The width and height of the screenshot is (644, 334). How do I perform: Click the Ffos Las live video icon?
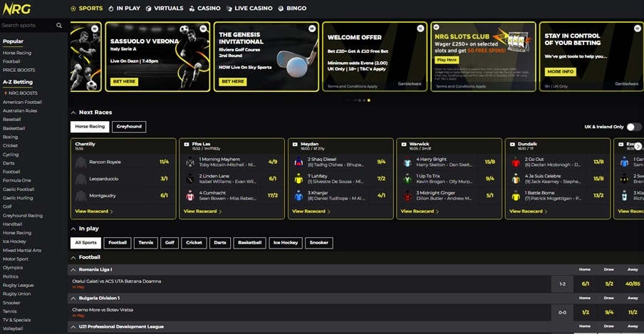coord(187,144)
